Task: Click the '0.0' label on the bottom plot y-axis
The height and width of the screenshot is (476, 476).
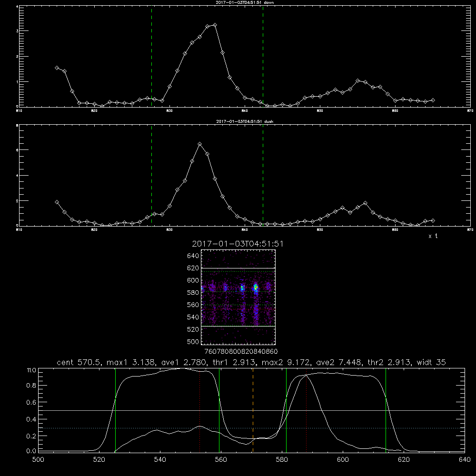Action: (31, 451)
